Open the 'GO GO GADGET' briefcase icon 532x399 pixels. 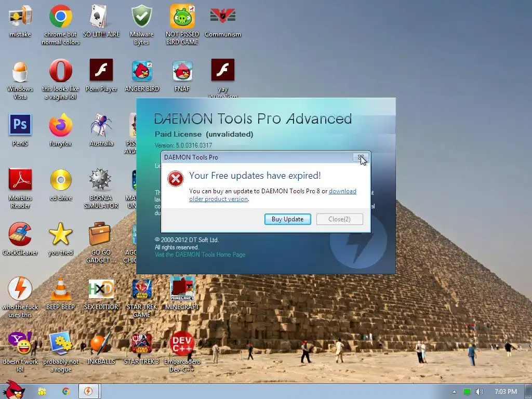point(100,233)
